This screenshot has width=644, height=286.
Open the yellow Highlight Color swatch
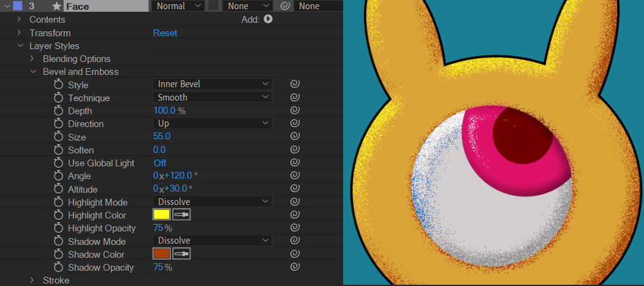(x=161, y=214)
